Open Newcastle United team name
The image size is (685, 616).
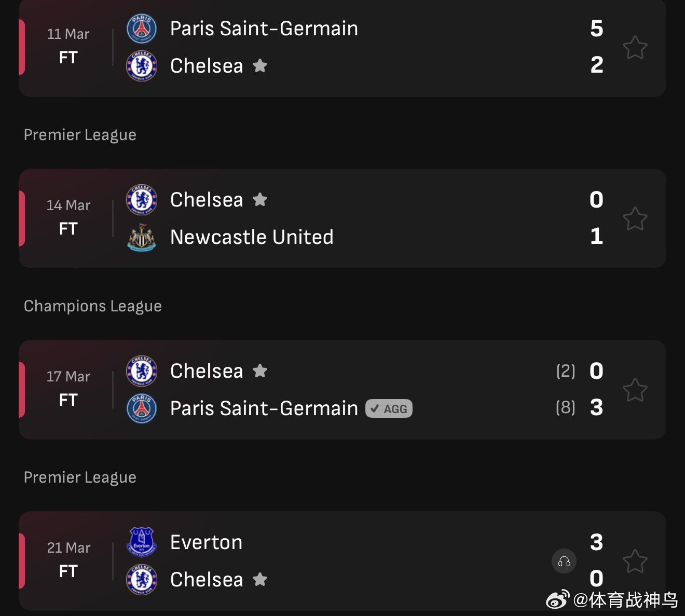(252, 237)
